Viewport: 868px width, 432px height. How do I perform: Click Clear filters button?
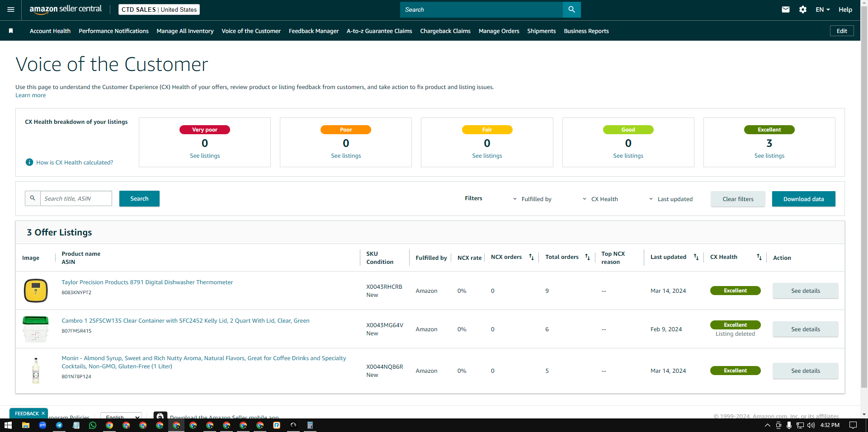[738, 199]
